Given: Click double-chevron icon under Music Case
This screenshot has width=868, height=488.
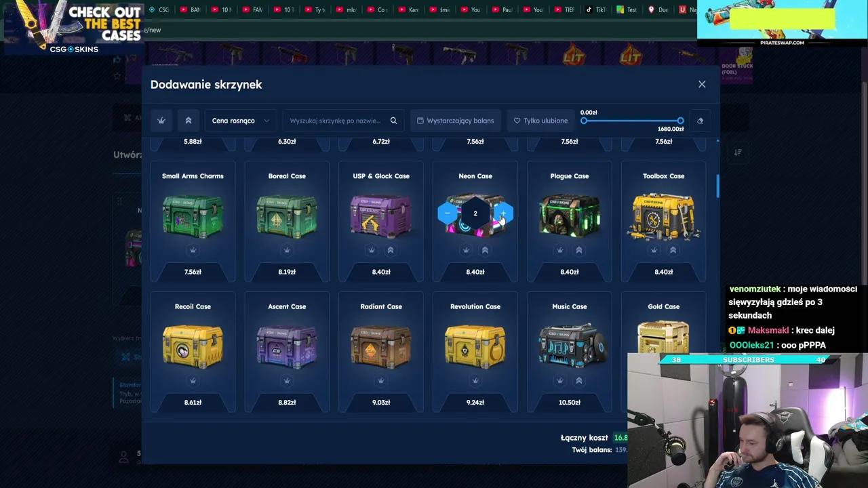Looking at the screenshot, I should pos(579,381).
